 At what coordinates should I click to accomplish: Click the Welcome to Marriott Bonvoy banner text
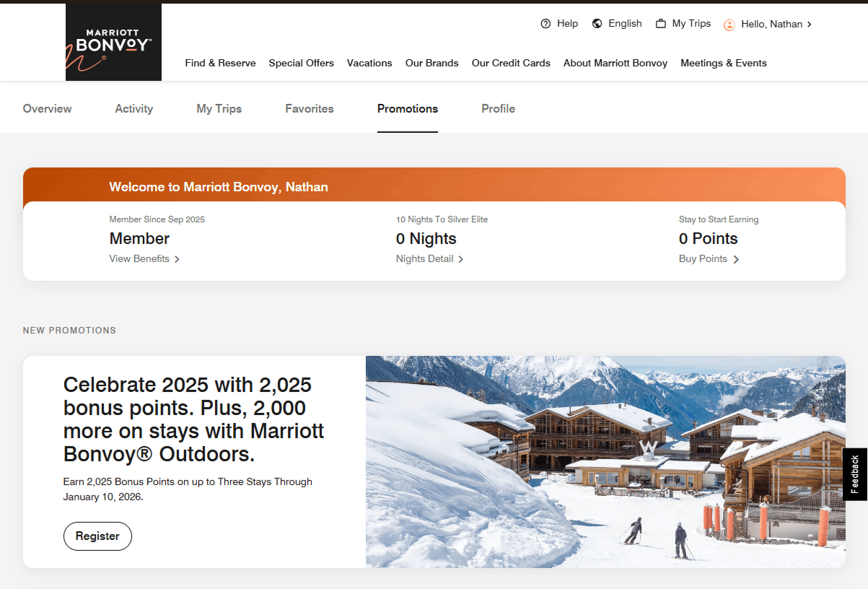point(219,187)
